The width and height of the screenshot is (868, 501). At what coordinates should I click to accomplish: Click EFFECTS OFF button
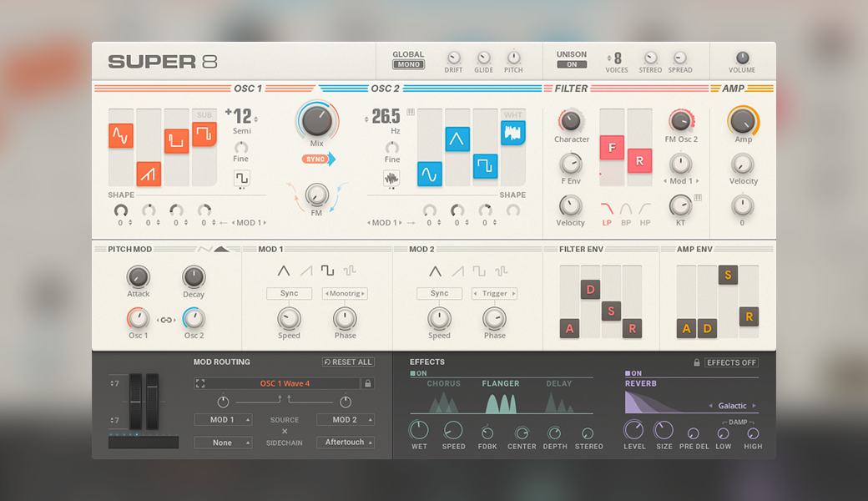click(731, 362)
